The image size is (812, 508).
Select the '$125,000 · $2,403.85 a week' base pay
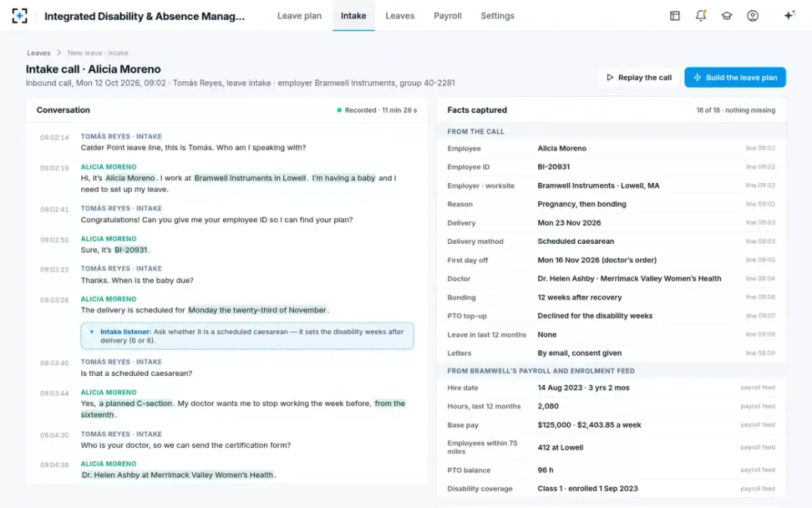589,425
